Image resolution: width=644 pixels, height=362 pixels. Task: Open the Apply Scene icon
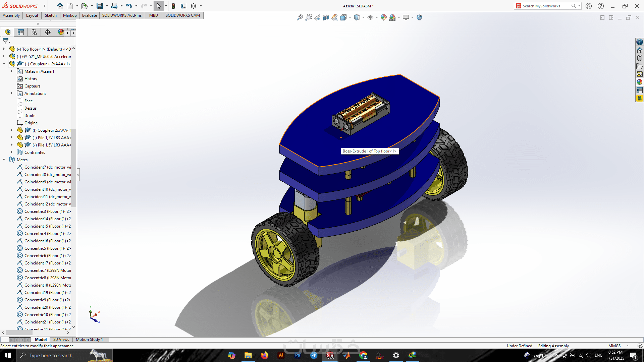click(392, 17)
